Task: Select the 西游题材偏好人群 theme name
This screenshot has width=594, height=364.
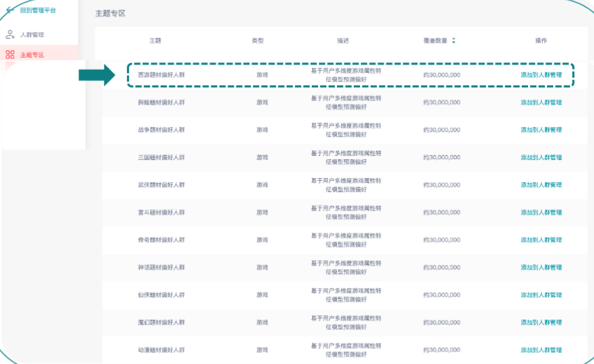Action: 161,74
